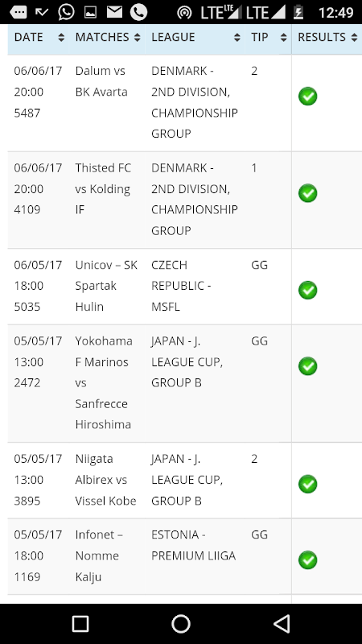Click green checkmark for Dalum vs BK Avarta
The height and width of the screenshot is (644, 362).
(x=307, y=97)
